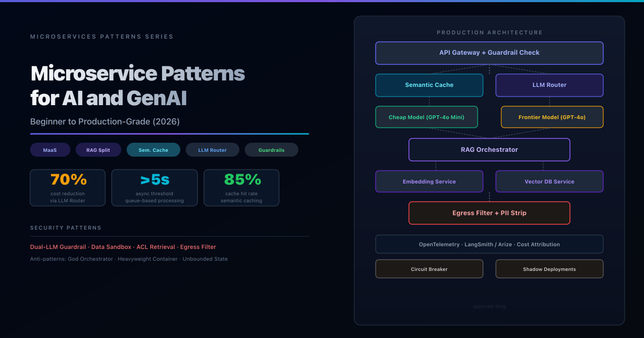
Task: Click the Sem. Cache badge
Action: [153, 150]
